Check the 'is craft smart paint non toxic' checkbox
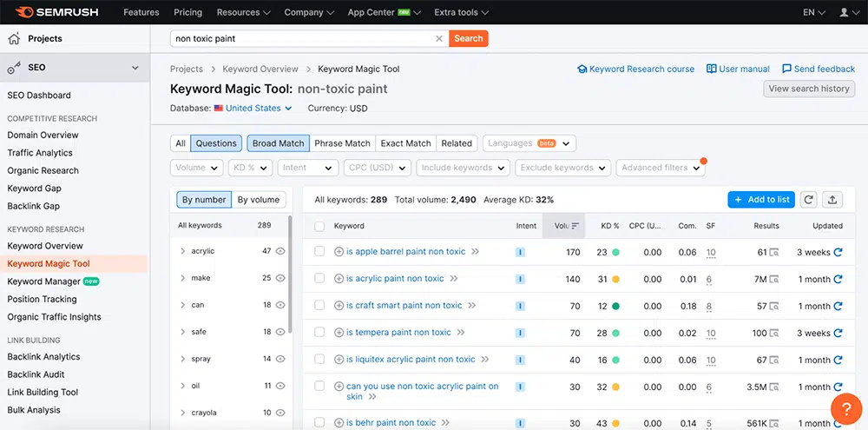 (x=319, y=306)
